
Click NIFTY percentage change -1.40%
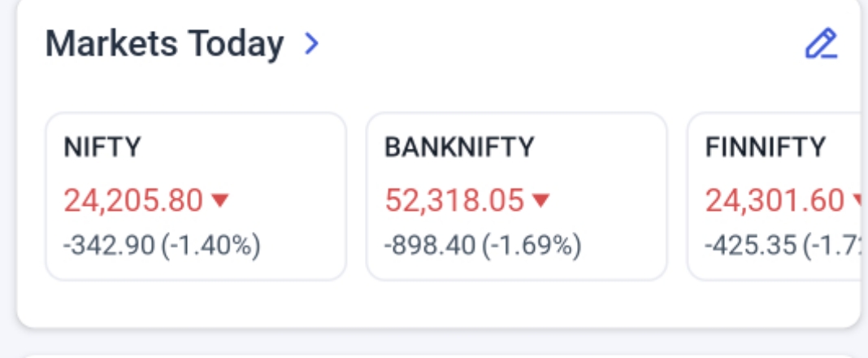pyautogui.click(x=211, y=245)
